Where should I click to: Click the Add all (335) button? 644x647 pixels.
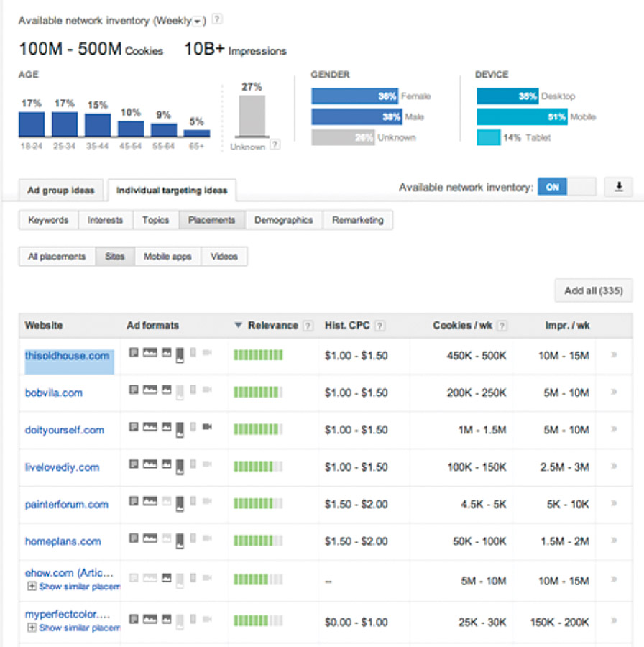point(593,290)
